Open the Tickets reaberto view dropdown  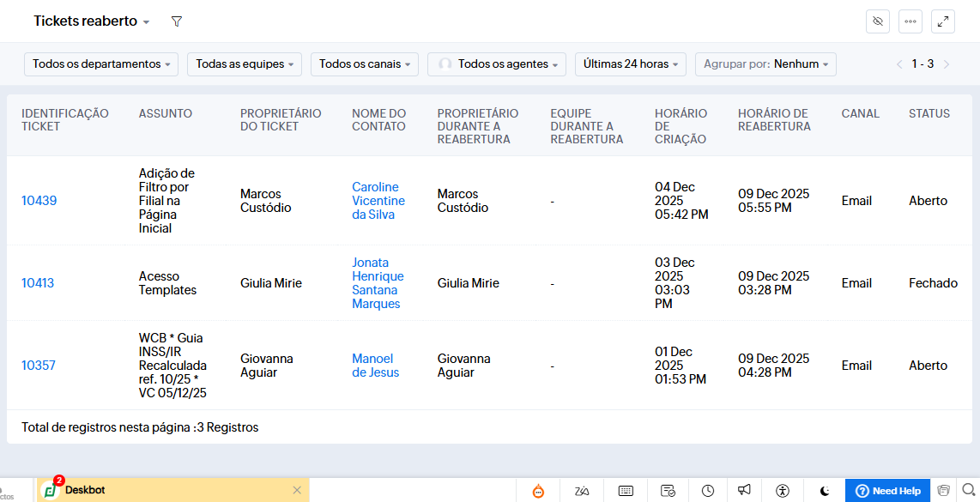[91, 21]
